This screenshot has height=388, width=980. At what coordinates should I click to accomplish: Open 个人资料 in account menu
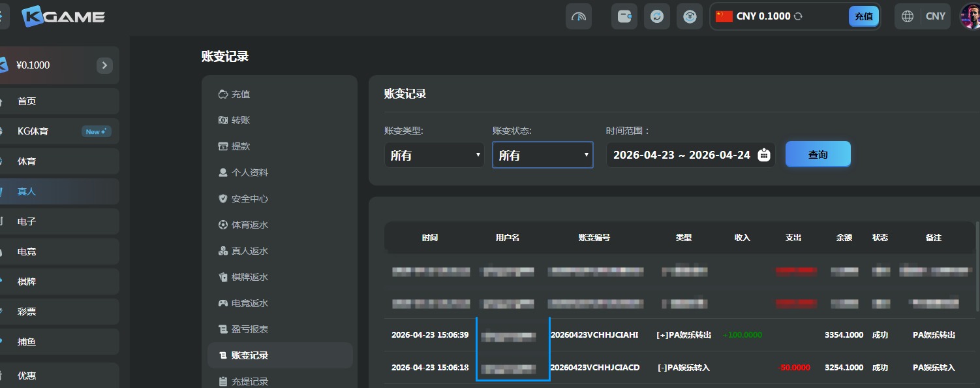tap(250, 172)
